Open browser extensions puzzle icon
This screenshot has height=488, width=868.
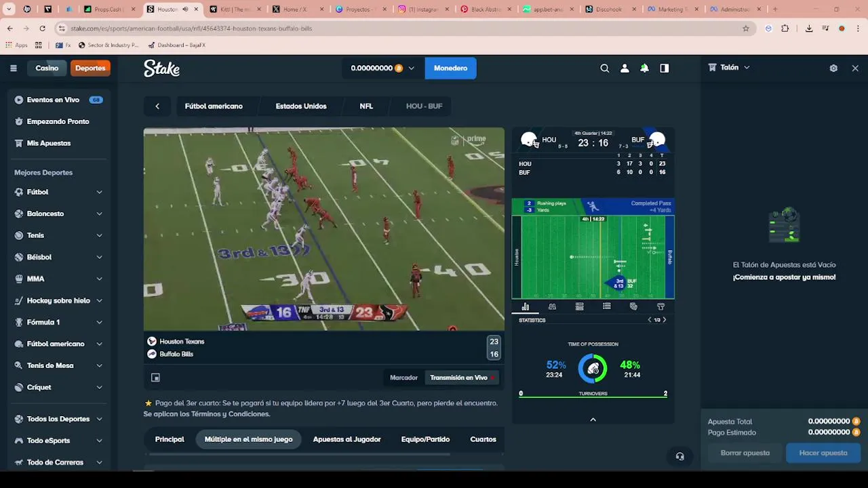coord(785,28)
